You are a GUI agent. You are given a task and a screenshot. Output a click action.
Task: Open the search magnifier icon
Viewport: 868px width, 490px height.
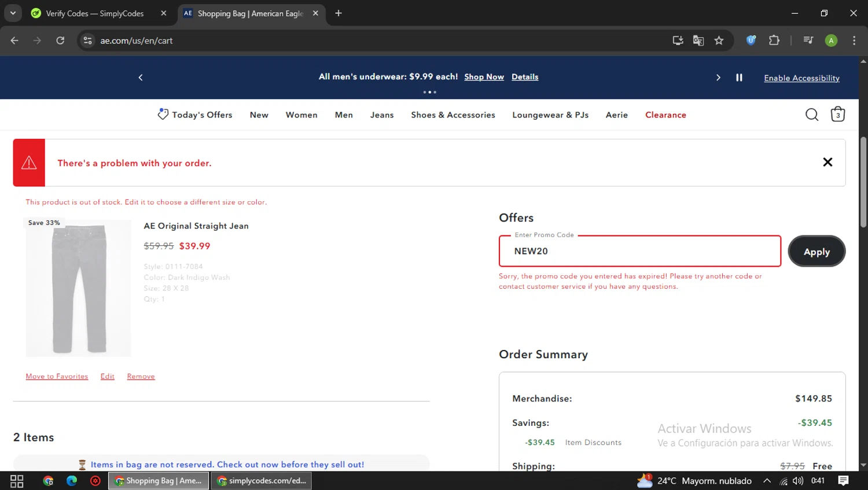812,115
